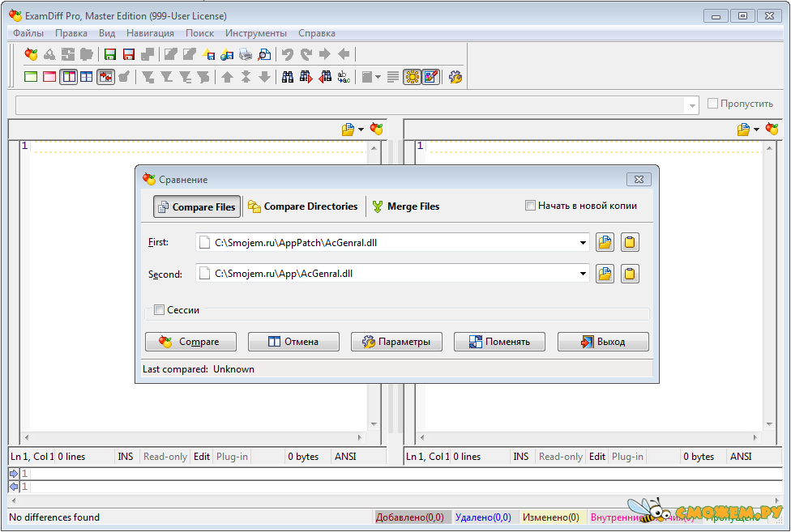The width and height of the screenshot is (791, 532).
Task: Expand the search combo box left of Пропустить
Action: [692, 106]
